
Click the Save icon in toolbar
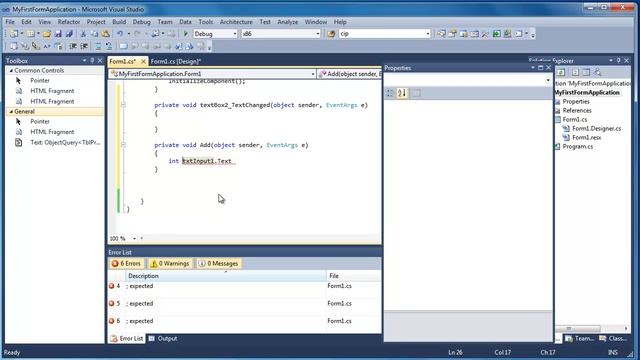[58, 34]
